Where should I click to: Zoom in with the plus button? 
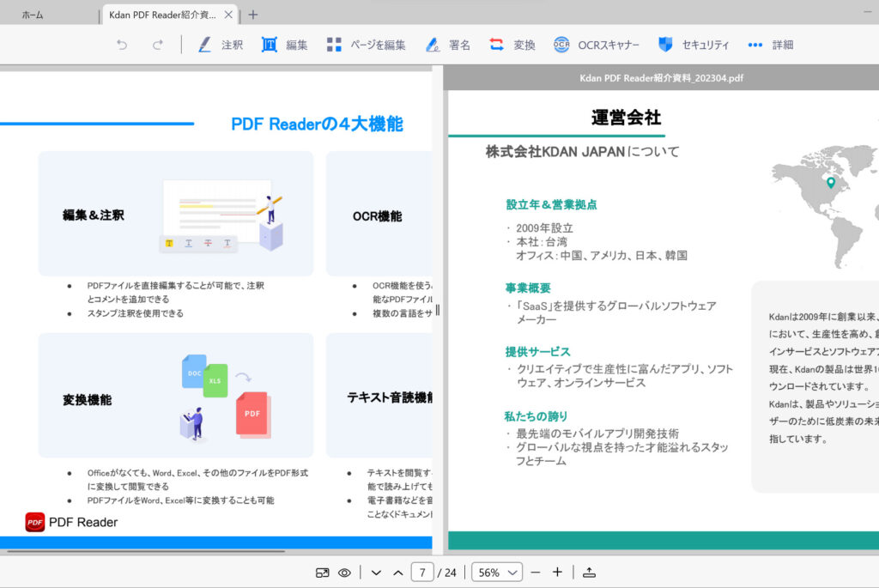[557, 572]
